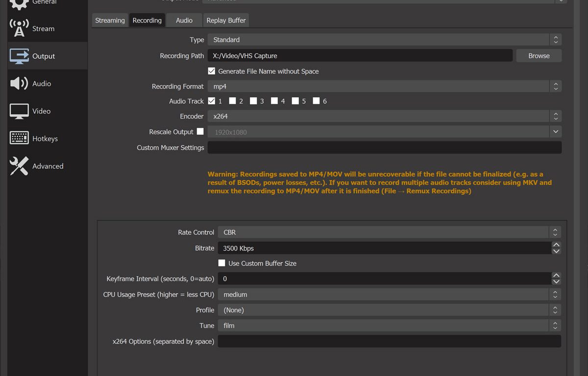Open the Tune dropdown set to film
Screen dimensions: 588x376
click(x=389, y=325)
